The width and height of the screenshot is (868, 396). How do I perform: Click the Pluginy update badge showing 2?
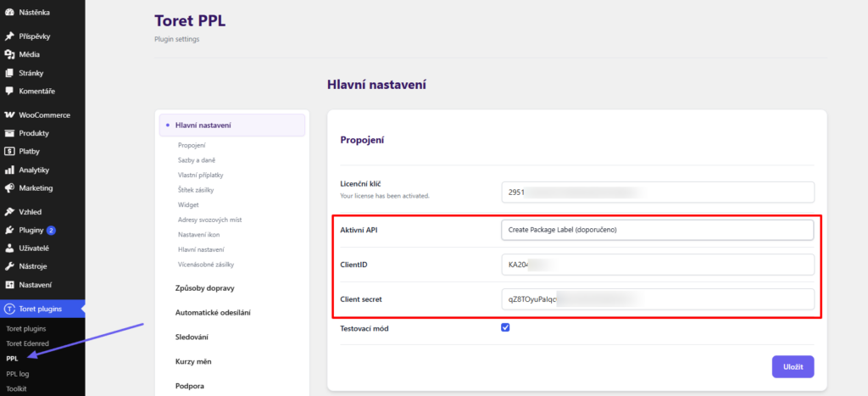tap(51, 231)
